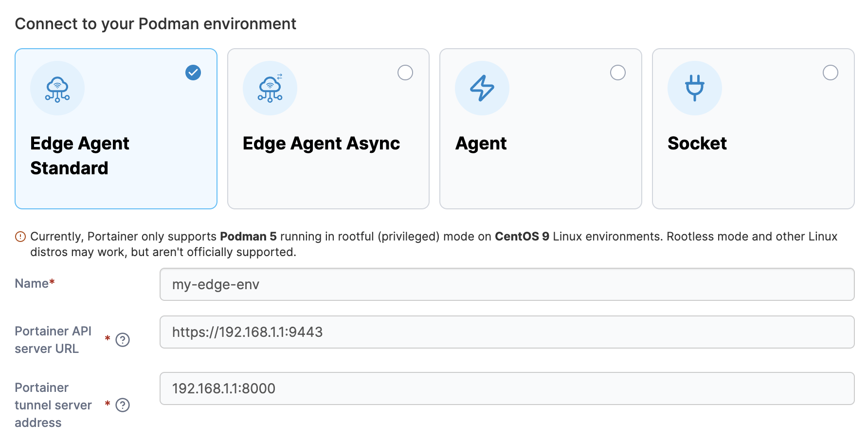Click the warning icon beside the Podman notice
This screenshot has width=868, height=443.
pos(20,237)
